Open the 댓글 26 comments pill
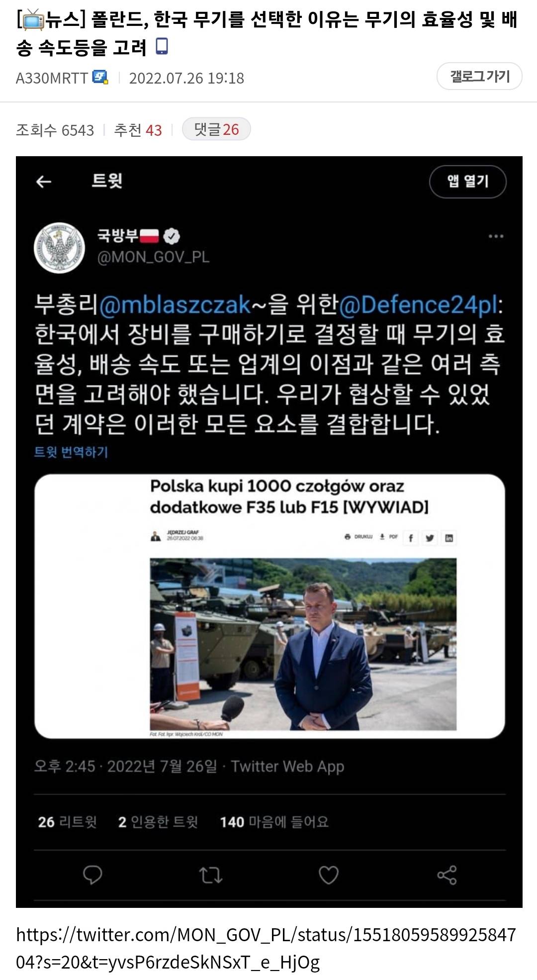Screen dimensions: 537x980 (216, 129)
